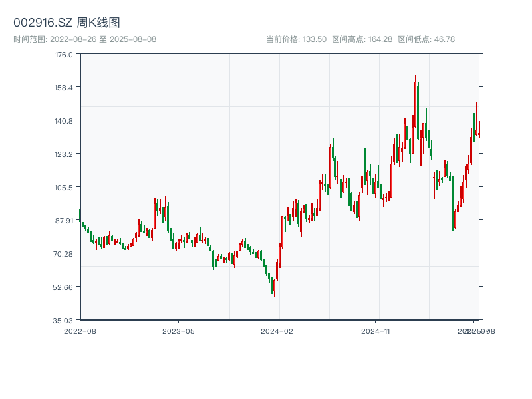Click the period low value 46.78
Image resolution: width=532 pixels, height=399 pixels.
pyautogui.click(x=444, y=39)
